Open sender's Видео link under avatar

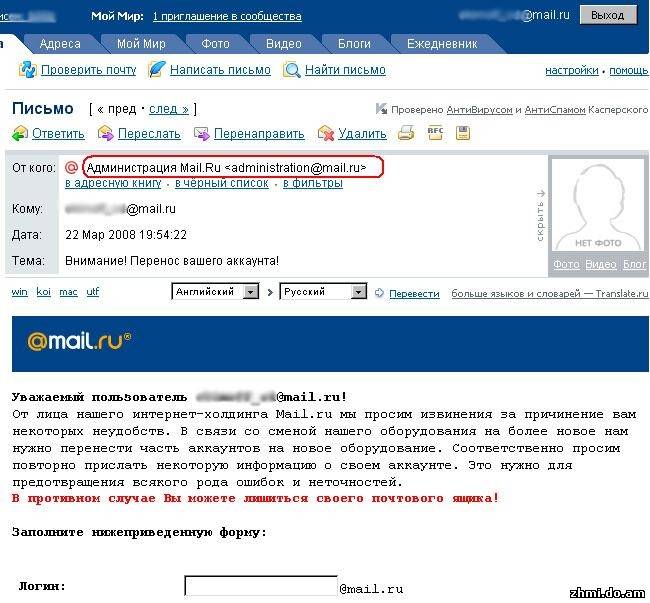click(601, 264)
